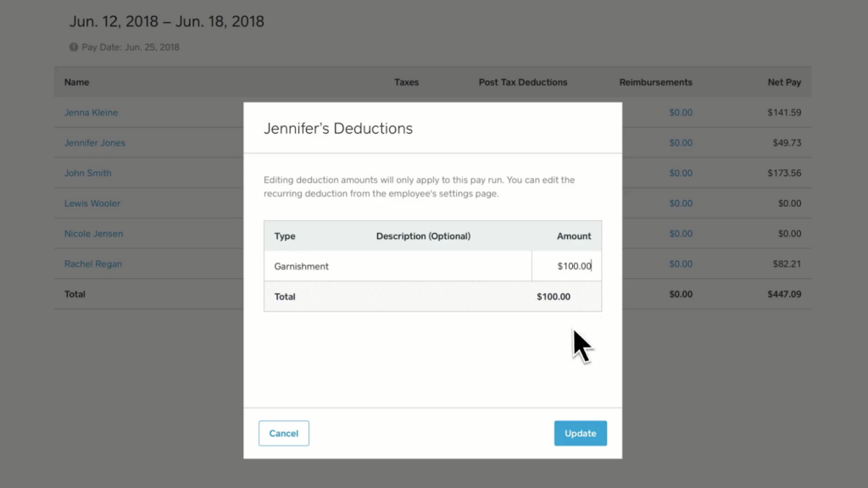Select John Smith in the name list

pyautogui.click(x=87, y=173)
